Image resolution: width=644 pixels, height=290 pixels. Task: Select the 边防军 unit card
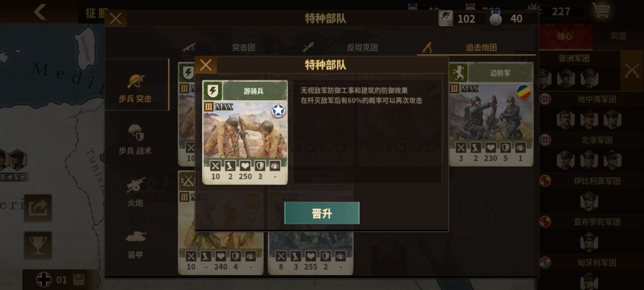pyautogui.click(x=491, y=114)
